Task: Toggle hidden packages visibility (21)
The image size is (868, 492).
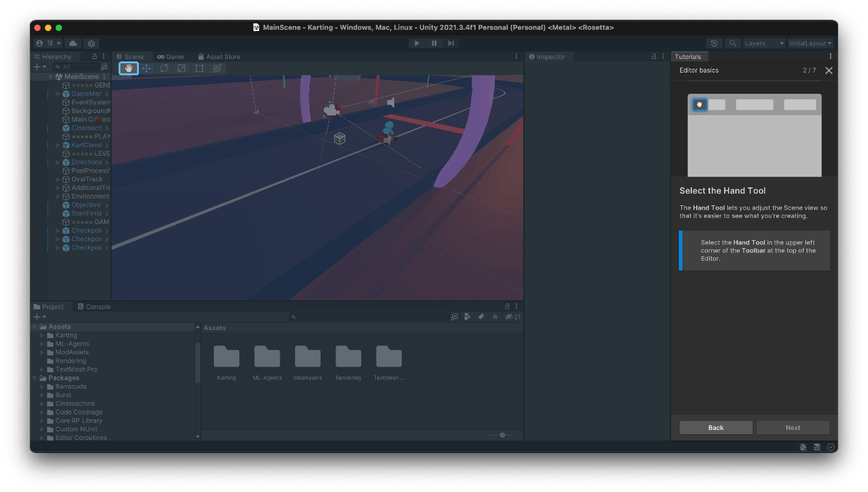Action: click(x=513, y=316)
